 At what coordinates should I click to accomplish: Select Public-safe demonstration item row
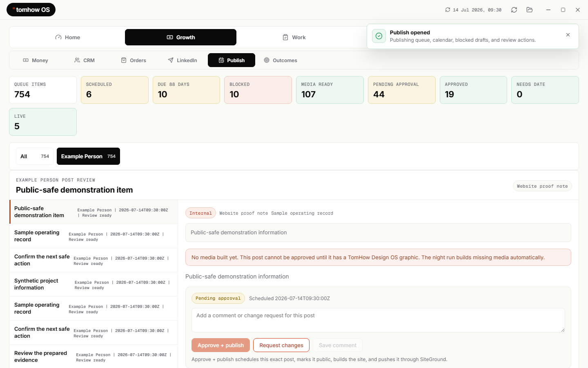point(94,212)
